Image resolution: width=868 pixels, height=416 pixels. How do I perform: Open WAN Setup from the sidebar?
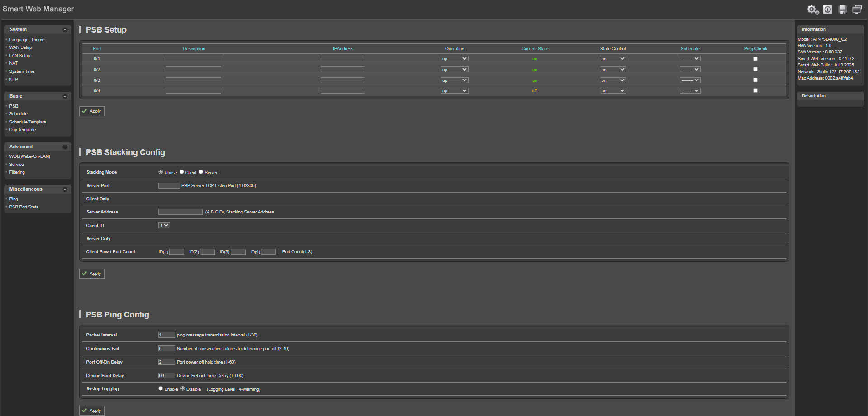click(x=20, y=47)
